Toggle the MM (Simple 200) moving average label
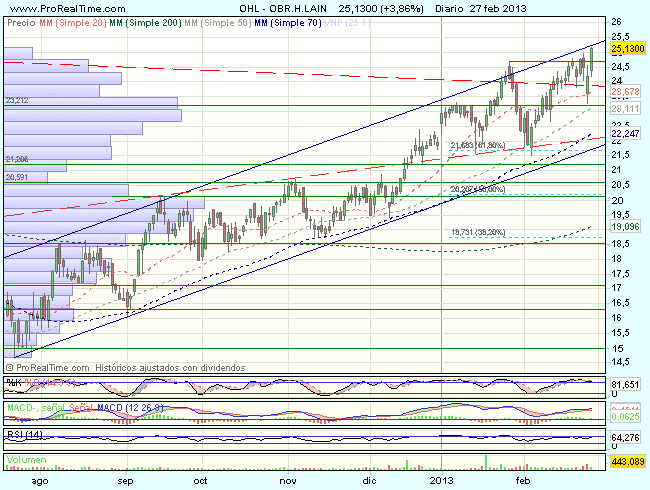The height and width of the screenshot is (490, 650). coord(147,19)
